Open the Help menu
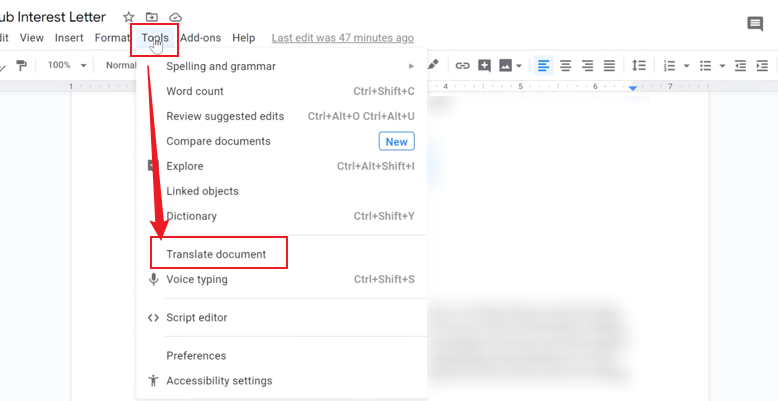The image size is (778, 401). (244, 38)
